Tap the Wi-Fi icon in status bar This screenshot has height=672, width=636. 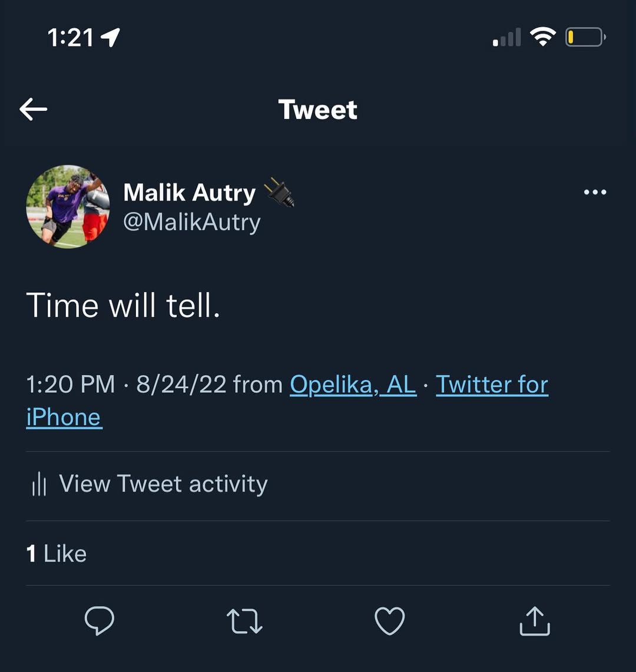pyautogui.click(x=542, y=38)
